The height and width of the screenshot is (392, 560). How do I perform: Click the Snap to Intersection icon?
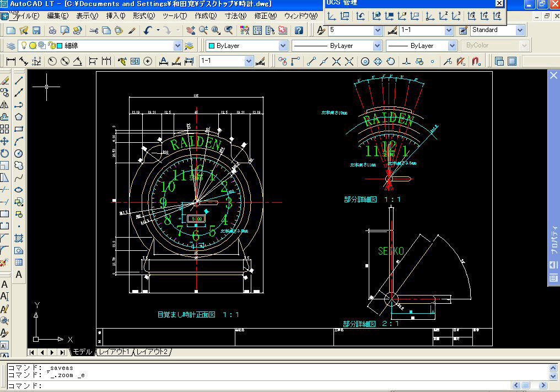click(x=336, y=61)
